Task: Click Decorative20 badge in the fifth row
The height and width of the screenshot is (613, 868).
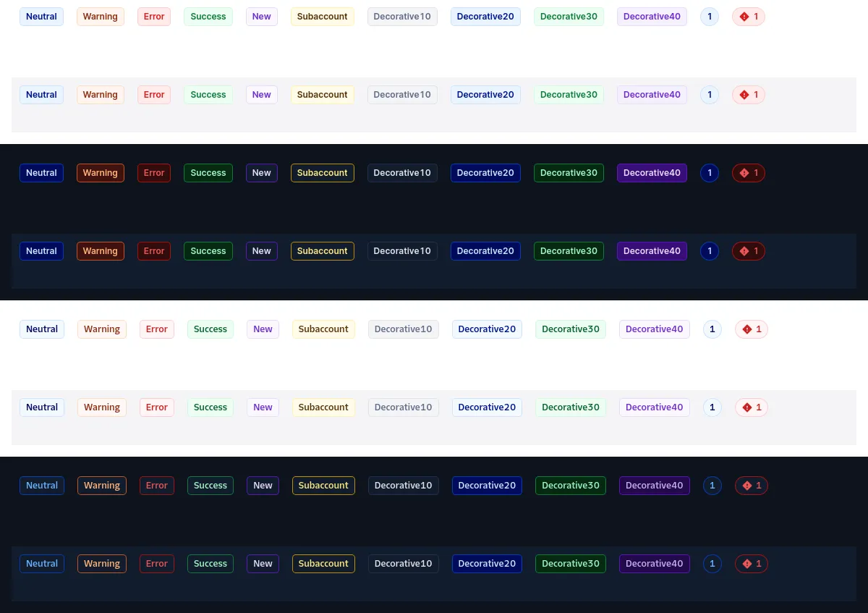Action: [x=487, y=329]
